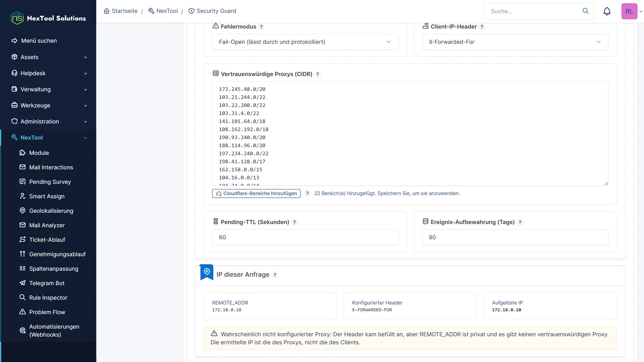
Task: Click Cloudflare-Bereiche hinzufügen button
Action: coord(256,193)
